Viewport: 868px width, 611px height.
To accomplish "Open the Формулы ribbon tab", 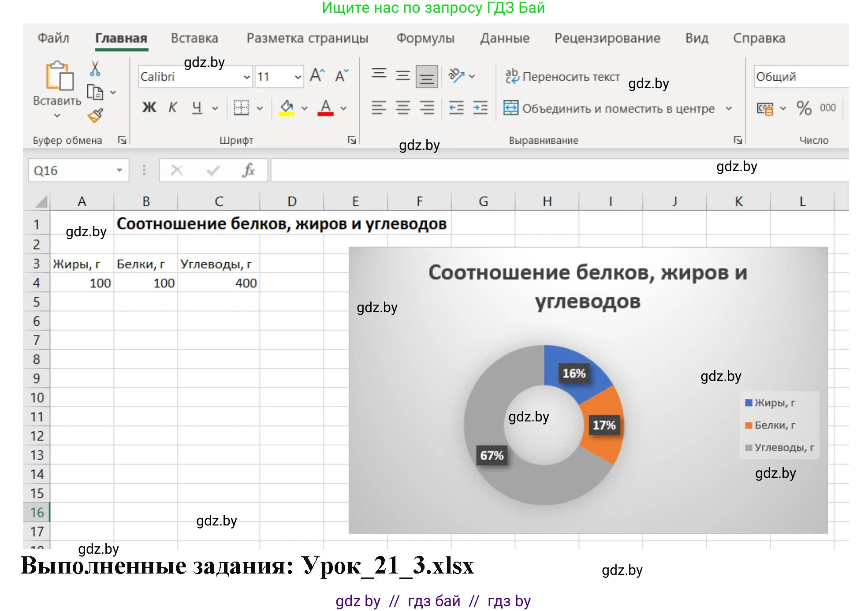I will point(425,38).
